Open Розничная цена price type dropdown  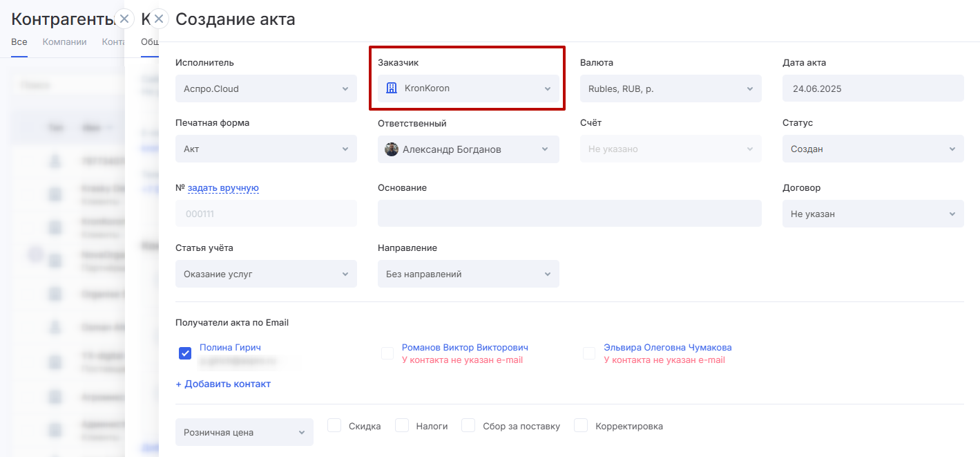point(244,432)
